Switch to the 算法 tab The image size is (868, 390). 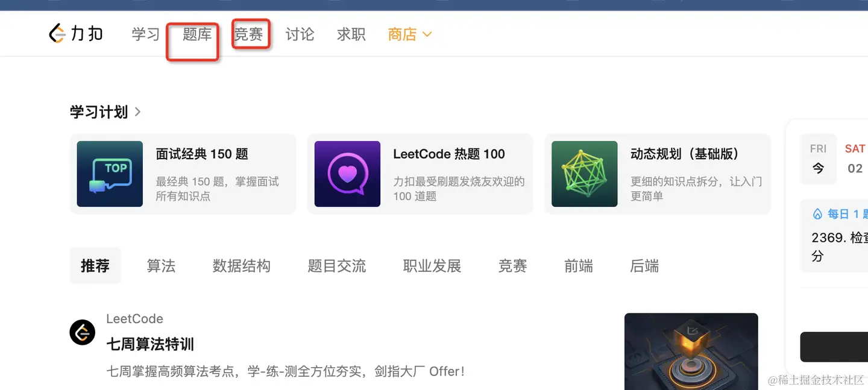click(161, 266)
